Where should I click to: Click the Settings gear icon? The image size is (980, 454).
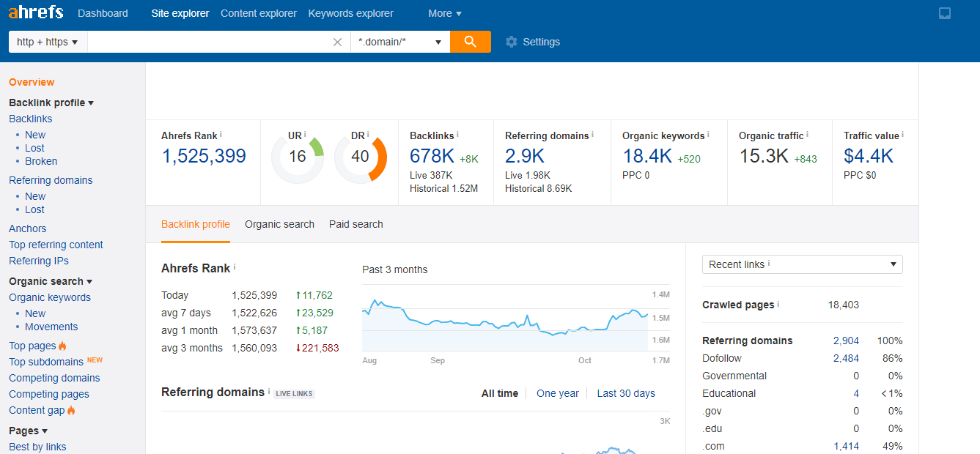[512, 42]
